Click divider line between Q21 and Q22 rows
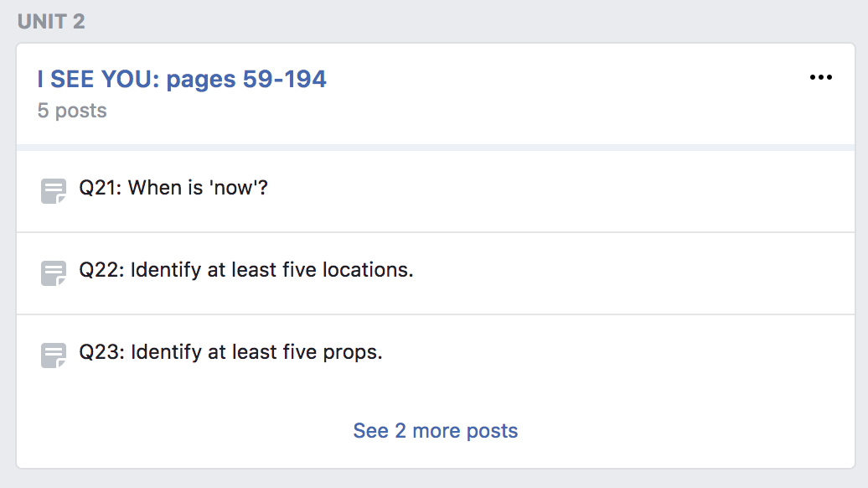 436,232
